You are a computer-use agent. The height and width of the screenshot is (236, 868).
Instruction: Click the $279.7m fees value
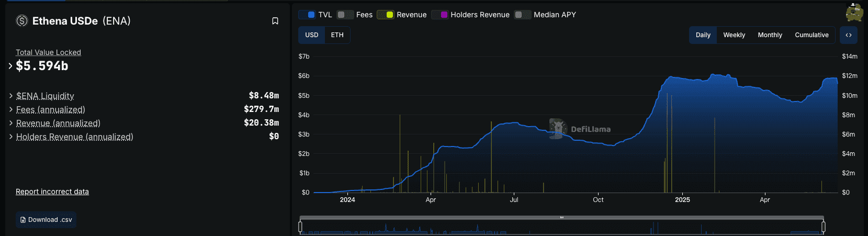pos(261,109)
